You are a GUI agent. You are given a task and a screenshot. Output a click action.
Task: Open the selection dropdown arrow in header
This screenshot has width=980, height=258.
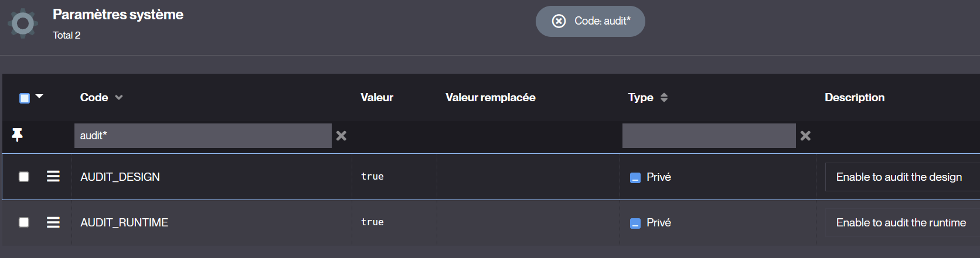pyautogui.click(x=39, y=97)
